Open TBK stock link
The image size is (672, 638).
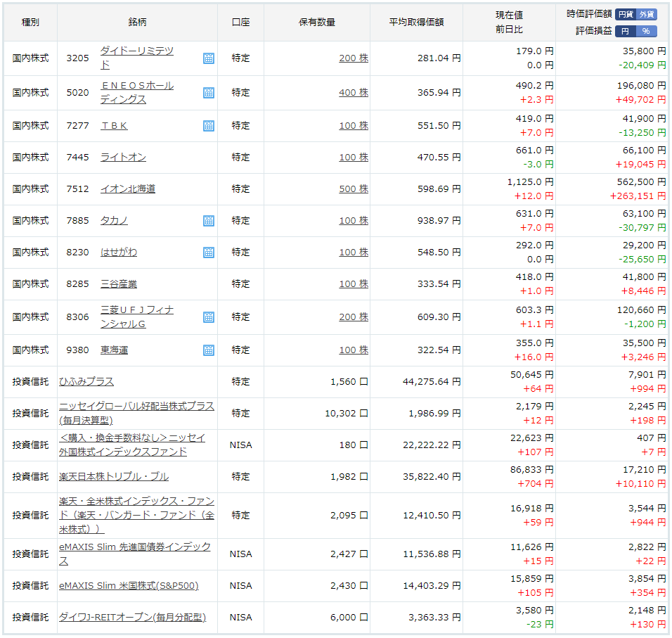point(114,126)
